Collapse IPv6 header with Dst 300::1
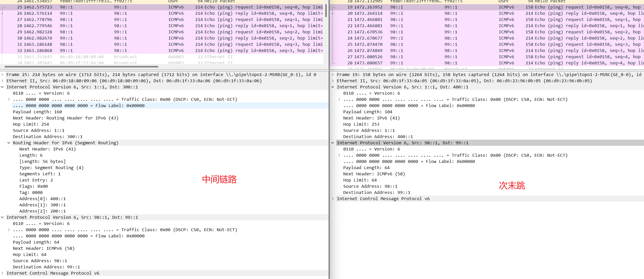Screen dimensions: 644x279 (2, 87)
